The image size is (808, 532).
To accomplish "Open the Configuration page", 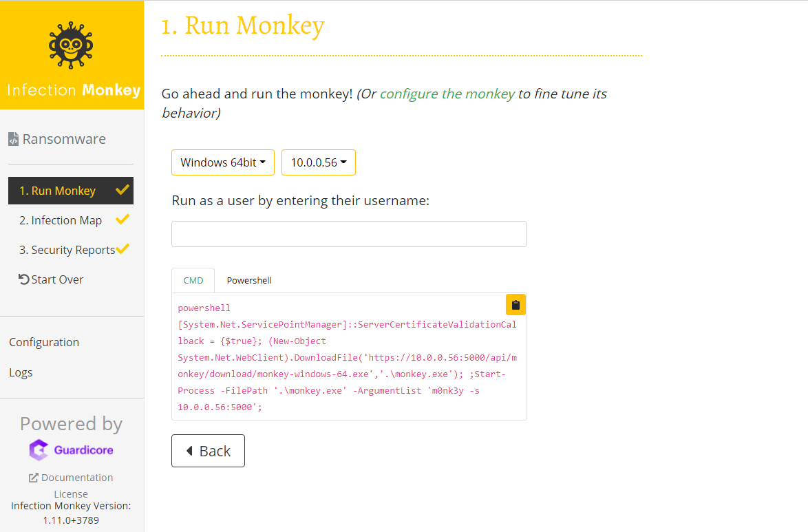I will point(44,342).
